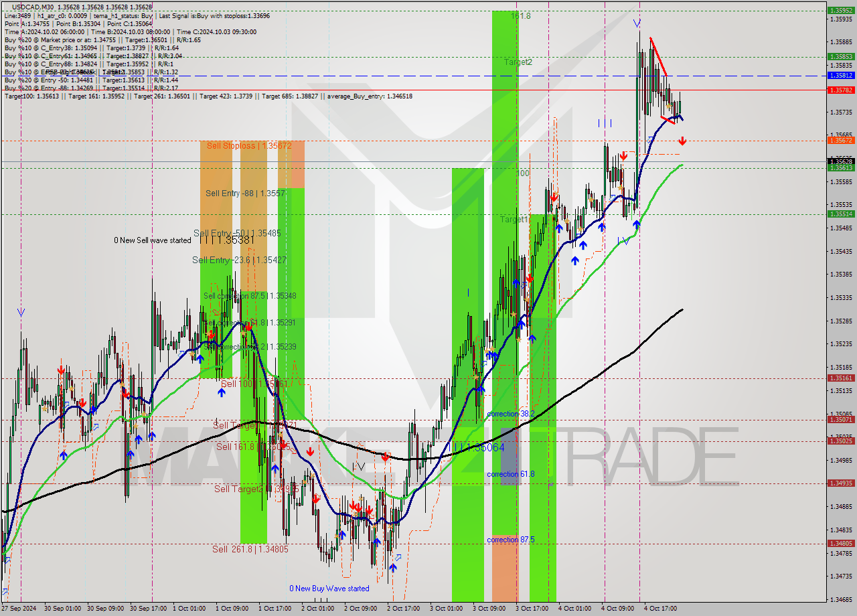Click the '30 Sep 09:00' time axis label
Screen dimensions: 857x616
pyautogui.click(x=106, y=609)
